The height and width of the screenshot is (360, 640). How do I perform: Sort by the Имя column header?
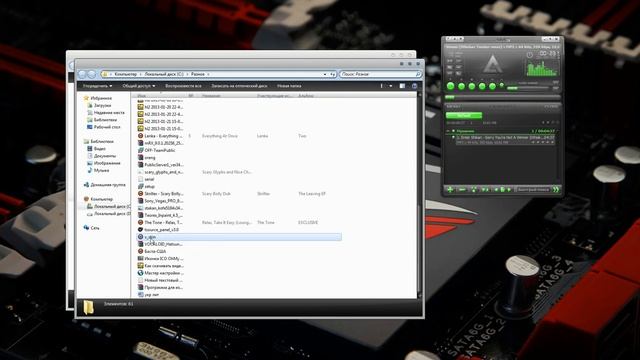pyautogui.click(x=142, y=96)
